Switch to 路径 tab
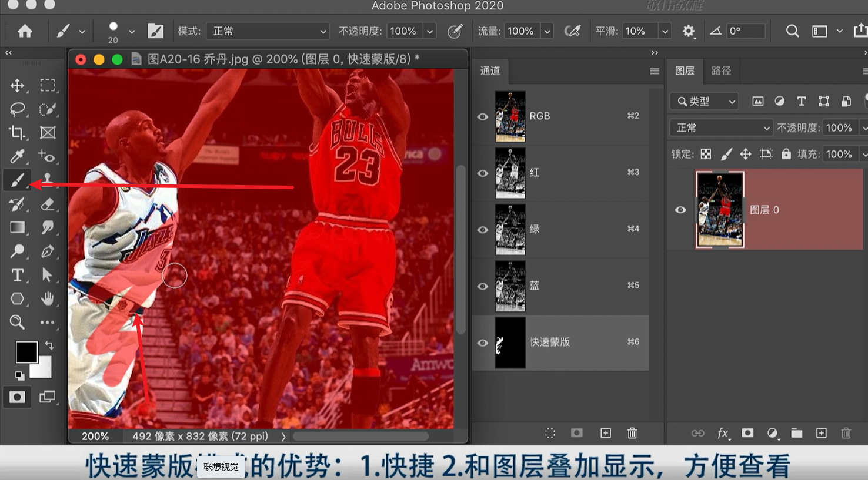Viewport: 868px width, 480px height. point(722,71)
